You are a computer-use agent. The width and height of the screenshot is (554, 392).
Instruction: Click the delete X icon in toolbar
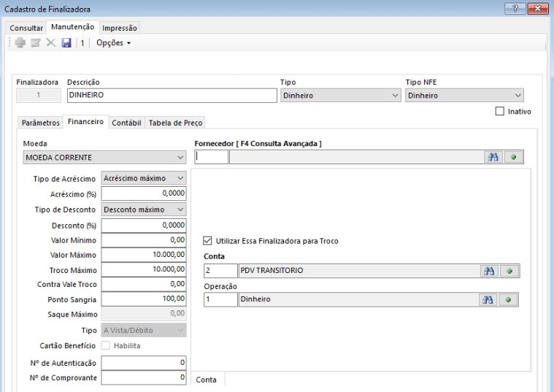coord(51,43)
